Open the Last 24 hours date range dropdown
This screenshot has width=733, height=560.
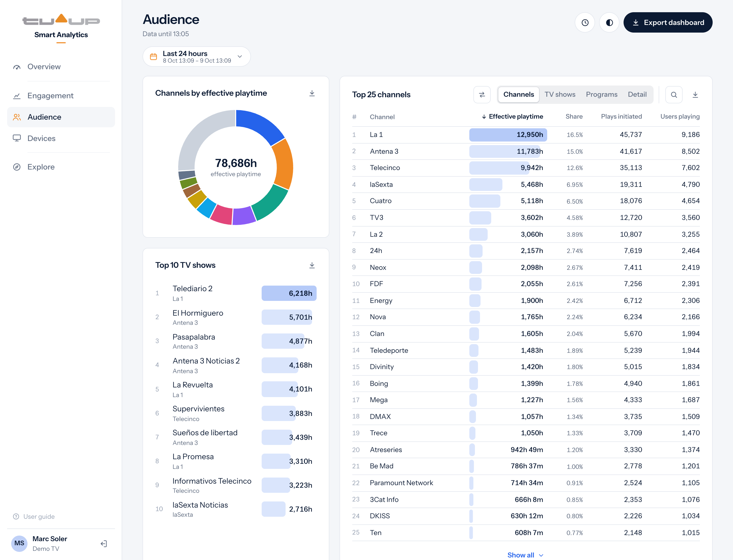click(x=197, y=57)
